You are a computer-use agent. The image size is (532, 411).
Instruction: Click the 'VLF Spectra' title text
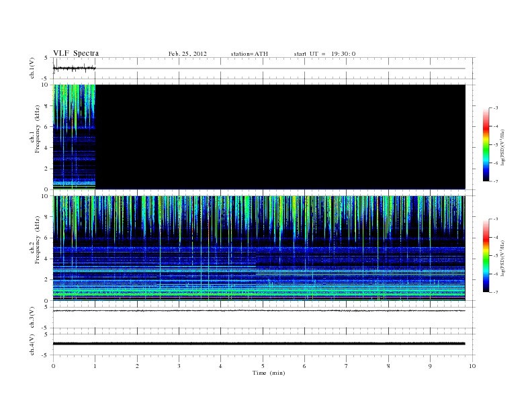point(76,53)
